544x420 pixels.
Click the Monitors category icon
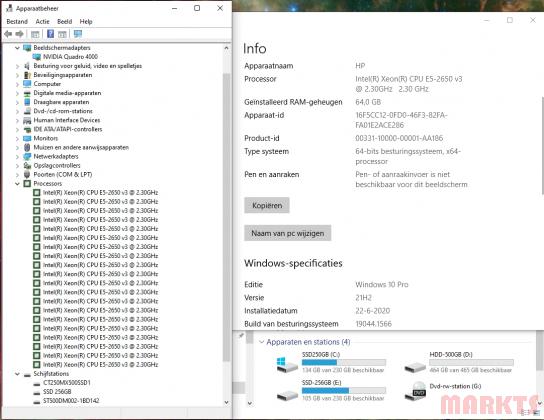27,138
